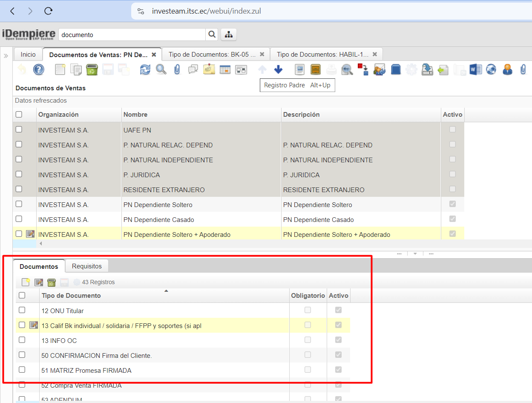Switch to the Requisitos tab

pos(86,266)
